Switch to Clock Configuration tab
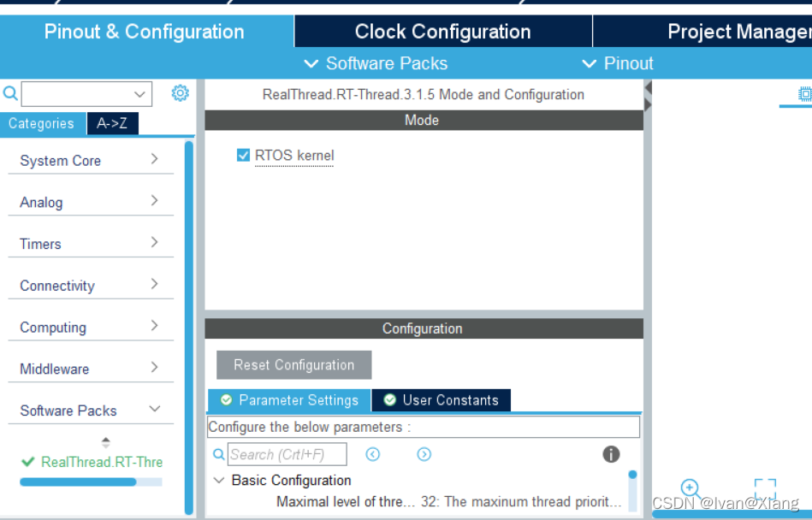Viewport: 812px width, 520px height. pyautogui.click(x=442, y=32)
